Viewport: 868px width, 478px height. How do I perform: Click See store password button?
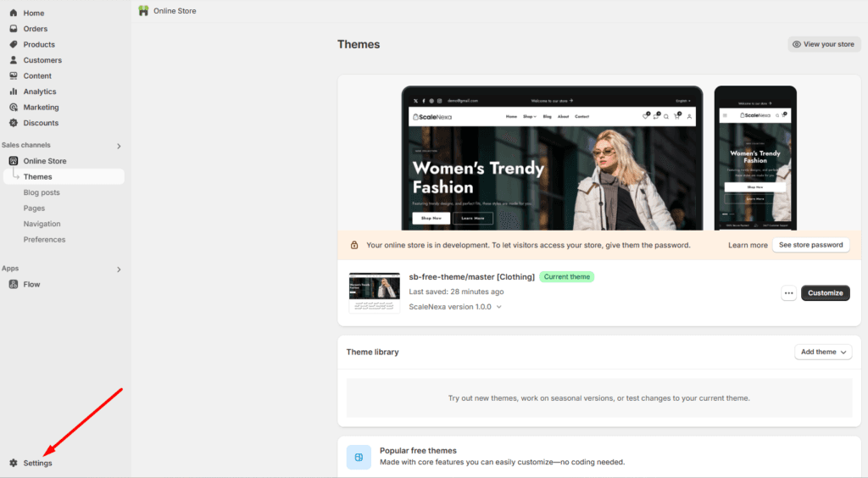(x=810, y=245)
